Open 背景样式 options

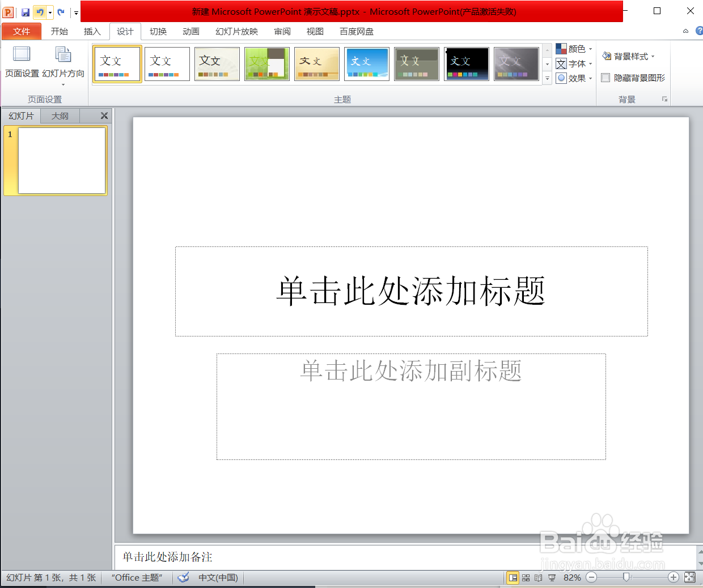[x=628, y=56]
